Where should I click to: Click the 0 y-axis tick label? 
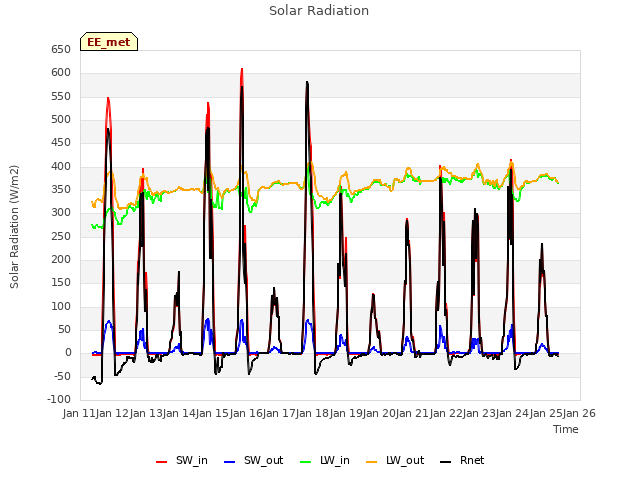pyautogui.click(x=68, y=353)
